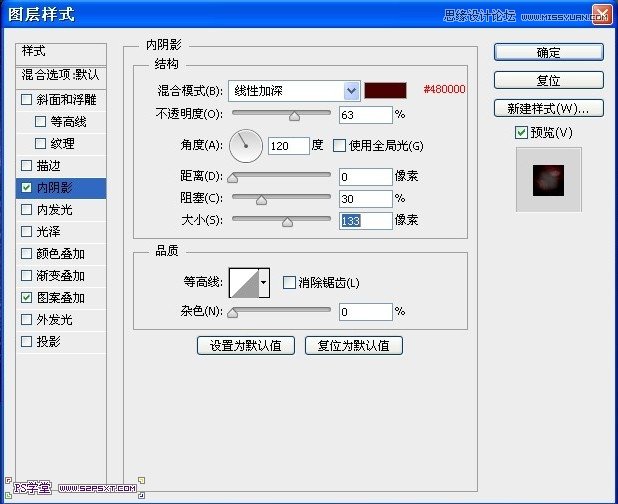Open the dark red shadow color swatch
This screenshot has width=618, height=504.
point(385,90)
